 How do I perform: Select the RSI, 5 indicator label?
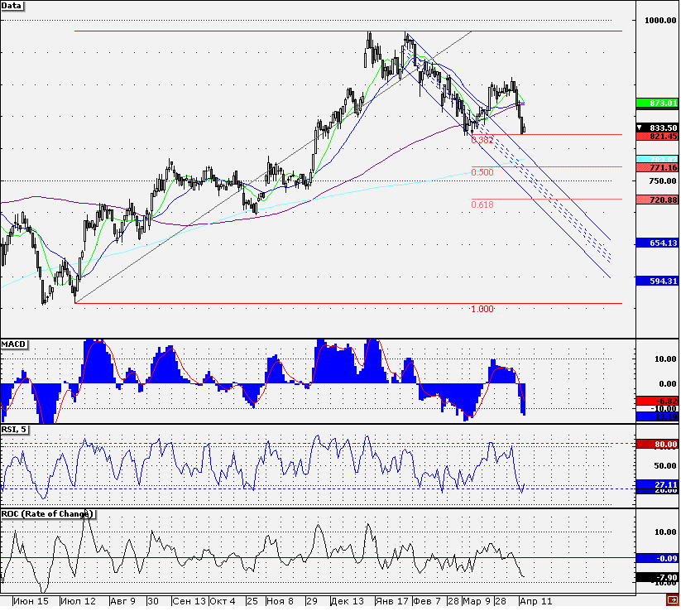pos(14,430)
